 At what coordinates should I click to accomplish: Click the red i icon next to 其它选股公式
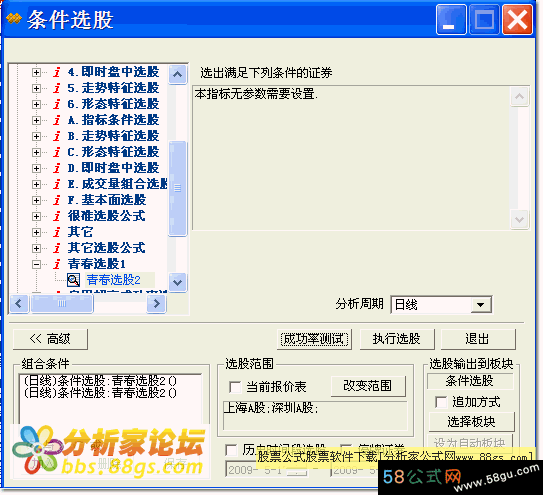pos(57,248)
